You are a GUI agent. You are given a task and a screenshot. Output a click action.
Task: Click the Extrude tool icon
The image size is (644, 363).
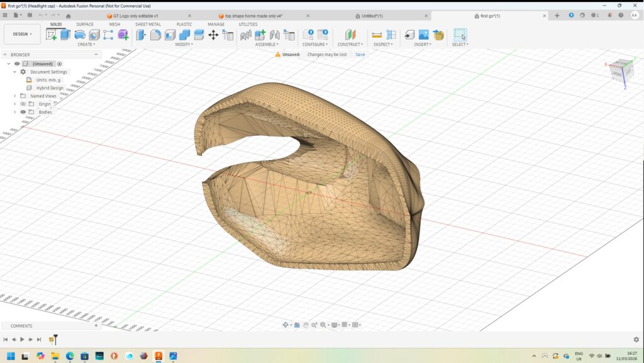[65, 35]
